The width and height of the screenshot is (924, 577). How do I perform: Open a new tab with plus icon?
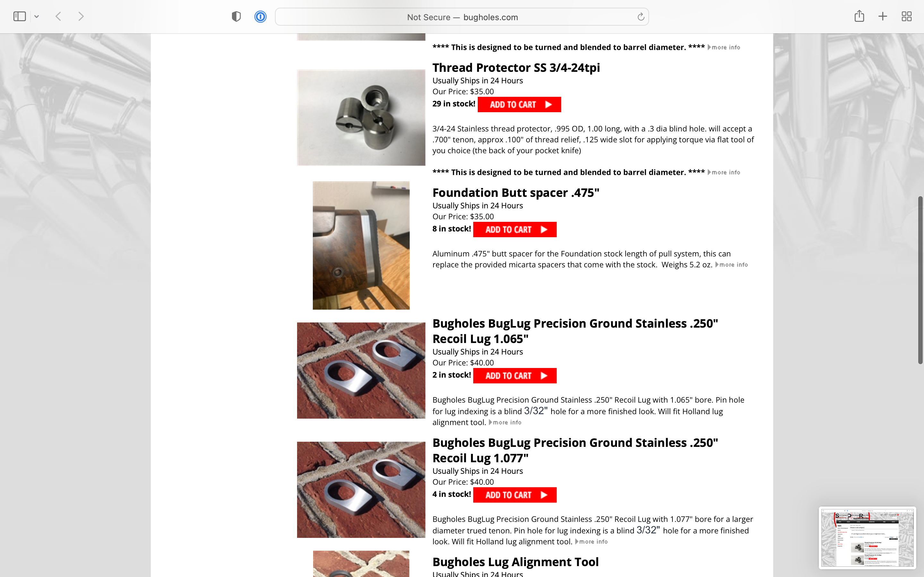click(x=883, y=16)
